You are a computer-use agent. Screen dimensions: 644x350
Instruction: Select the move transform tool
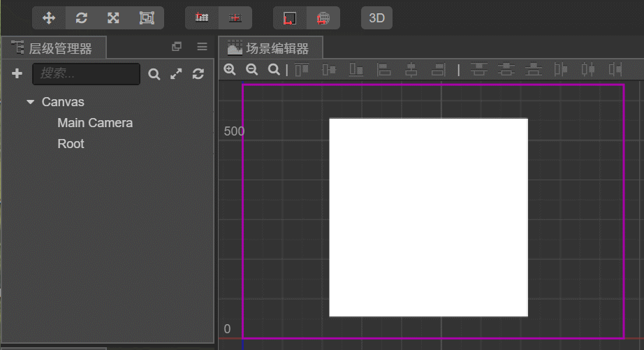click(x=49, y=17)
